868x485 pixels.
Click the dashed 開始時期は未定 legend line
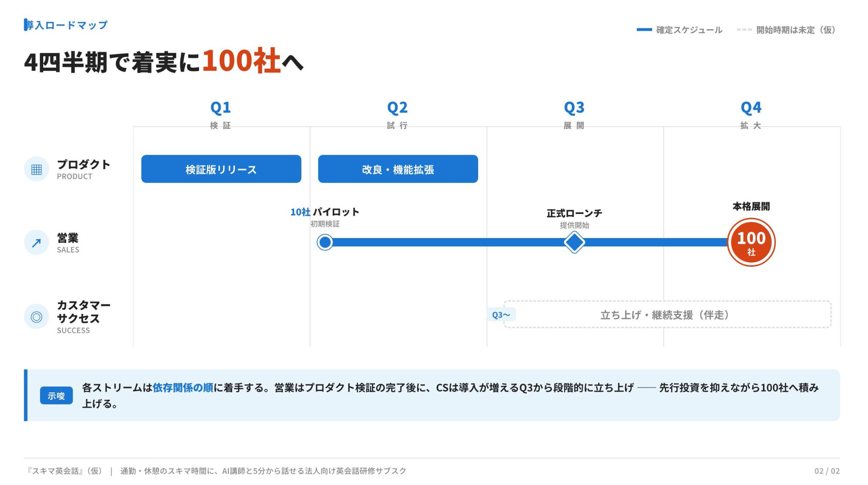point(744,30)
